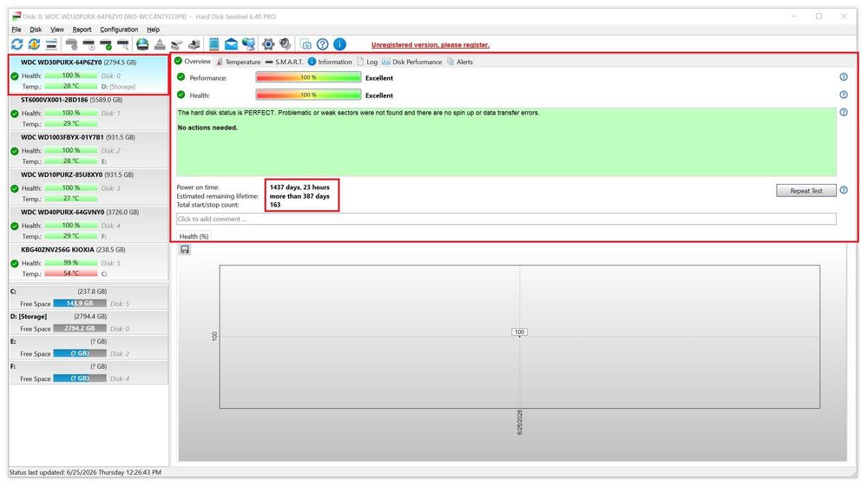868x486 pixels.
Task: Click the question mark Help toolbar icon
Action: point(323,44)
